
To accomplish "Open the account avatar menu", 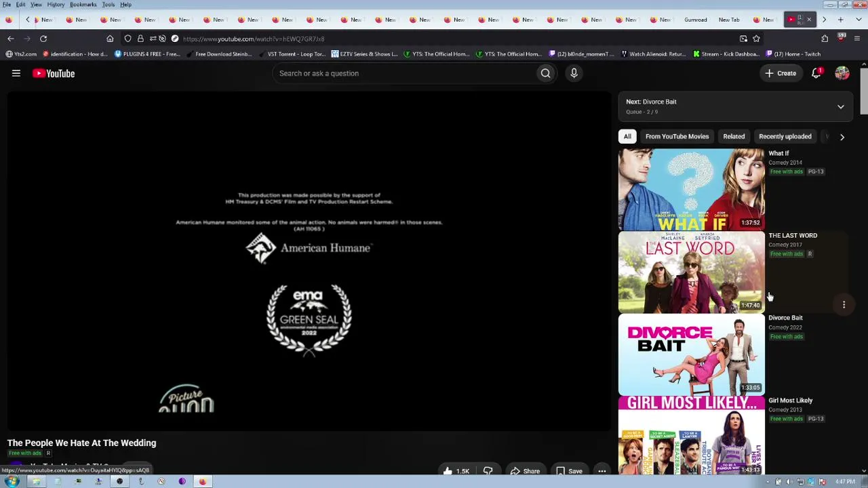I will (842, 73).
